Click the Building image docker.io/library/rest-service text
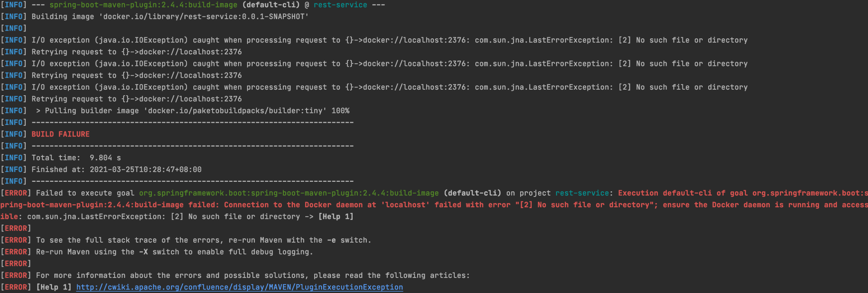 [x=170, y=16]
